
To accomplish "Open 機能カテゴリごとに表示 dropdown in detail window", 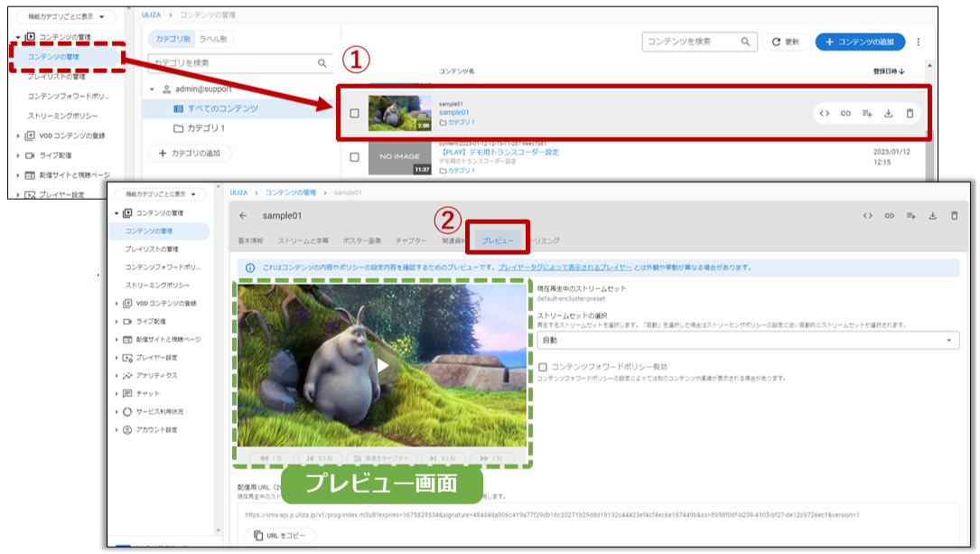I will click(x=161, y=194).
